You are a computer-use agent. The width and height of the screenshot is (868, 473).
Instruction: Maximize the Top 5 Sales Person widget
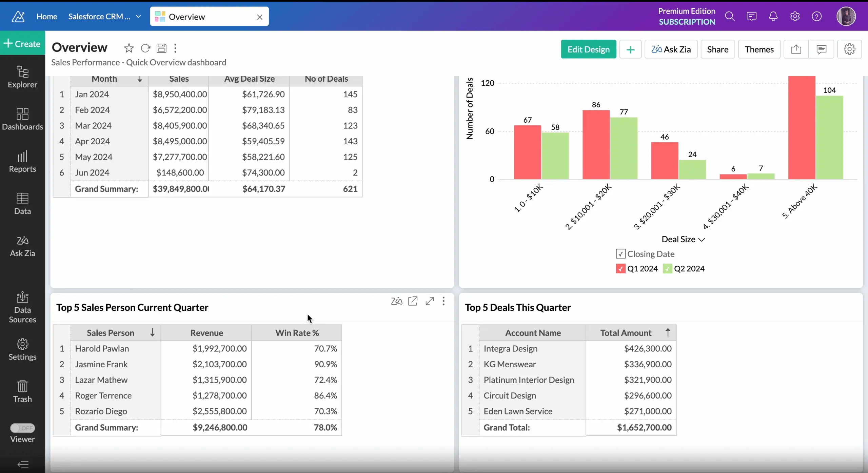[430, 301]
